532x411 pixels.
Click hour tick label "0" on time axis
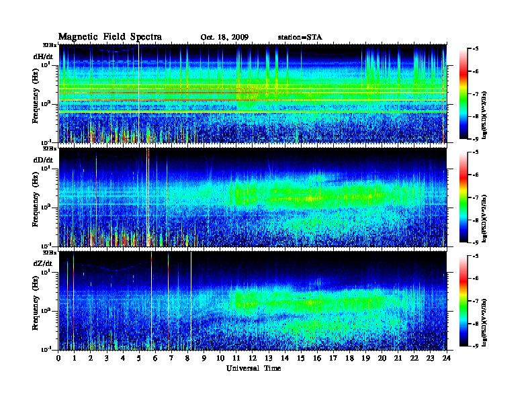58,358
